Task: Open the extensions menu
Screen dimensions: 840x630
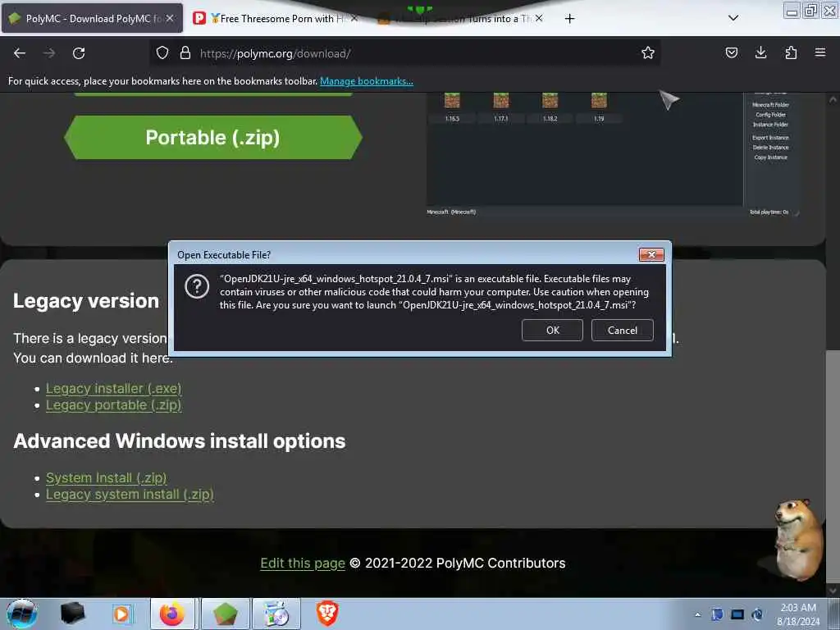Action: click(x=791, y=53)
